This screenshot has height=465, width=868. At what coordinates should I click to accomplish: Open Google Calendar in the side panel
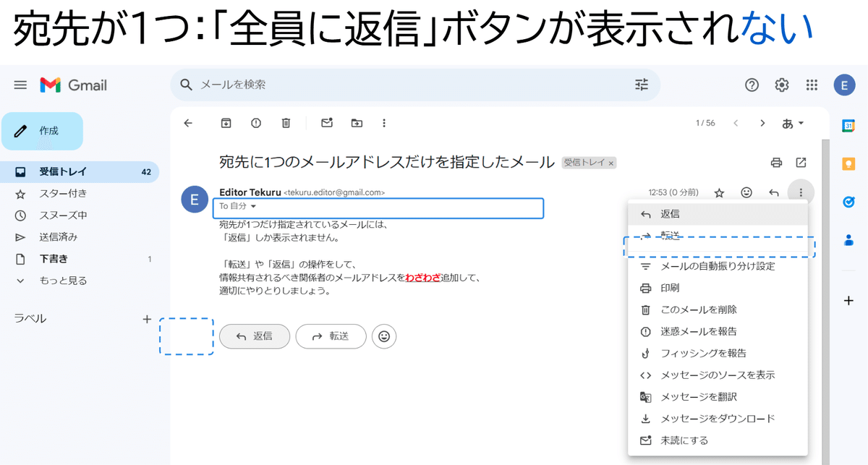846,125
